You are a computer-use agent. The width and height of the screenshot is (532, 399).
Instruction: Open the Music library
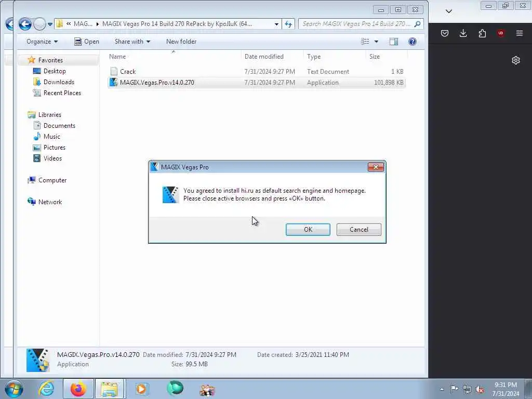[51, 137]
